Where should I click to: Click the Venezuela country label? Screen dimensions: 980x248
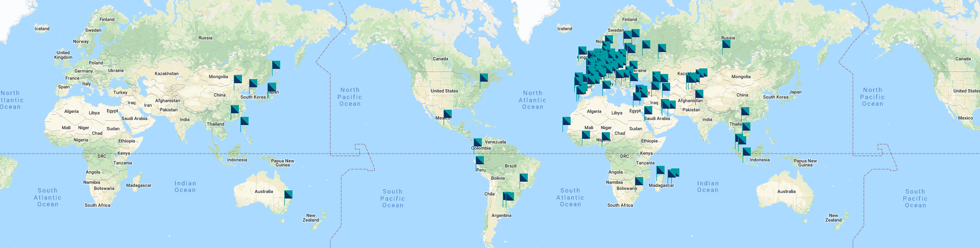coord(495,142)
